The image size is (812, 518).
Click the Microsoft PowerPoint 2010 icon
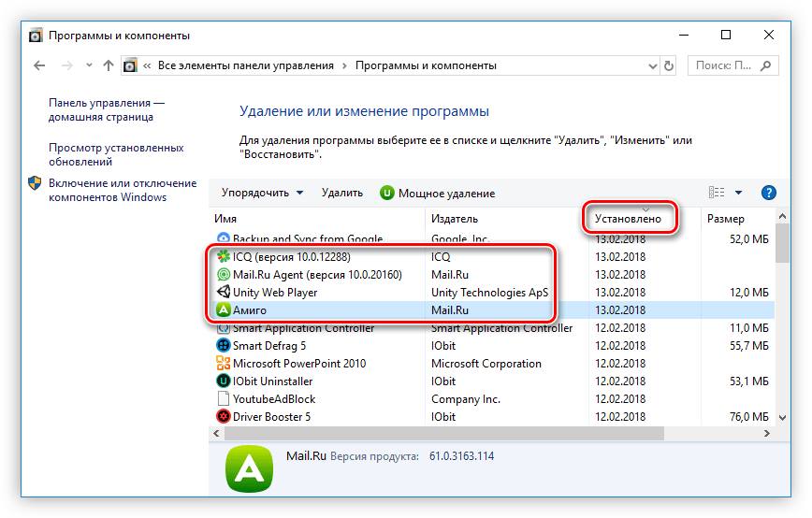[224, 363]
